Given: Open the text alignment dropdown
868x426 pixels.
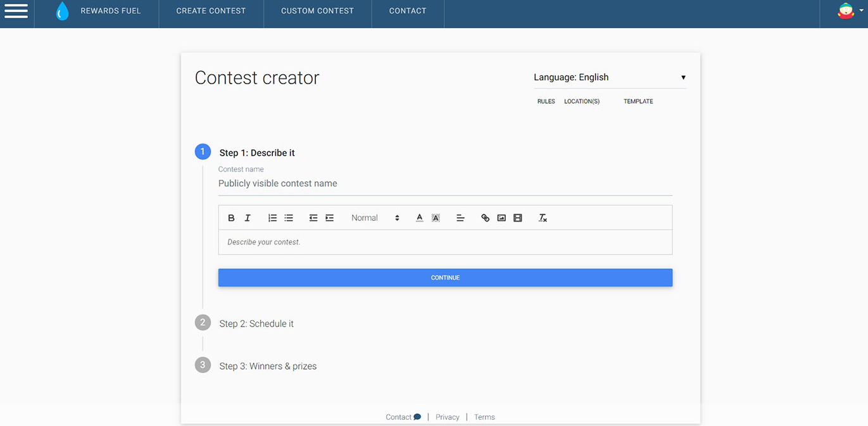Looking at the screenshot, I should coord(460,218).
